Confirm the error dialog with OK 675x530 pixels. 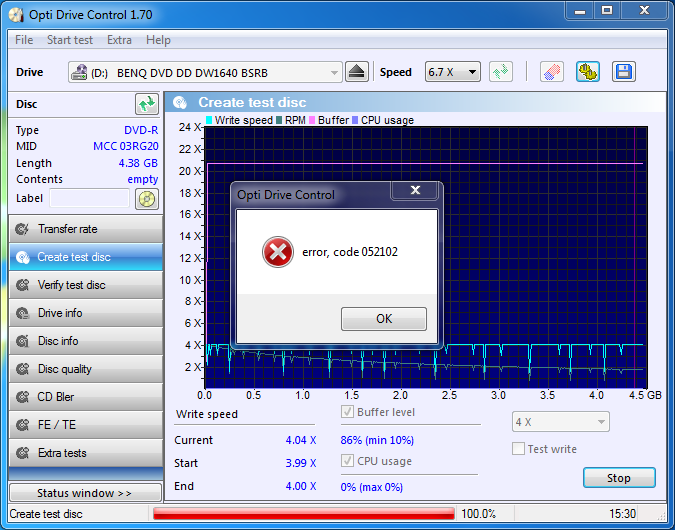click(384, 319)
